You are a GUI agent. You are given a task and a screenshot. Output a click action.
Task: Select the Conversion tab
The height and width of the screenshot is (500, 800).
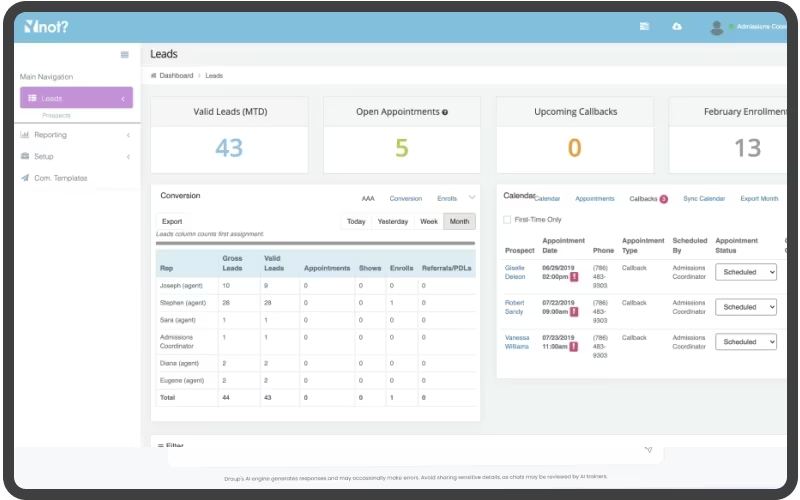click(x=406, y=198)
